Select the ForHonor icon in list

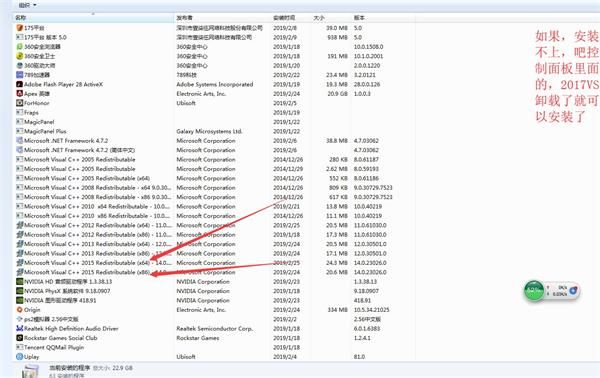tap(20, 103)
